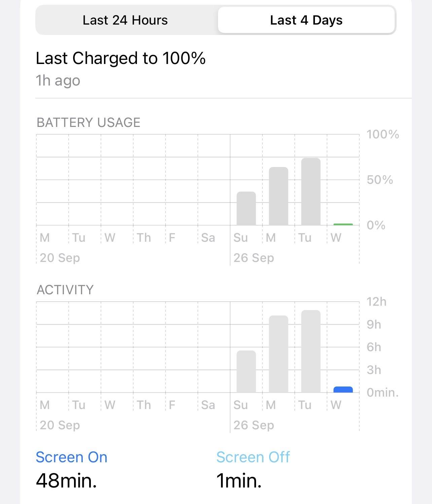
Task: Tap the Monday bar in Battery Usage chart
Action: [279, 196]
